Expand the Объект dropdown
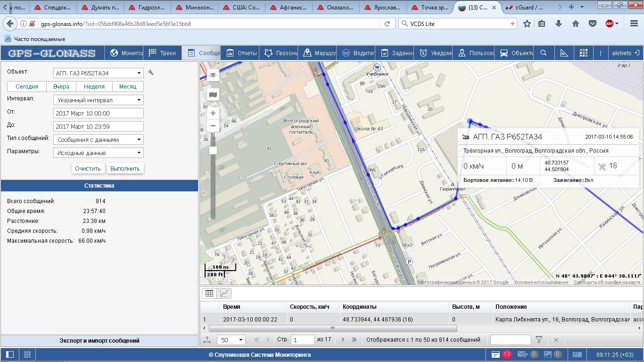Image resolution: width=644 pixels, height=362 pixels. (x=98, y=73)
